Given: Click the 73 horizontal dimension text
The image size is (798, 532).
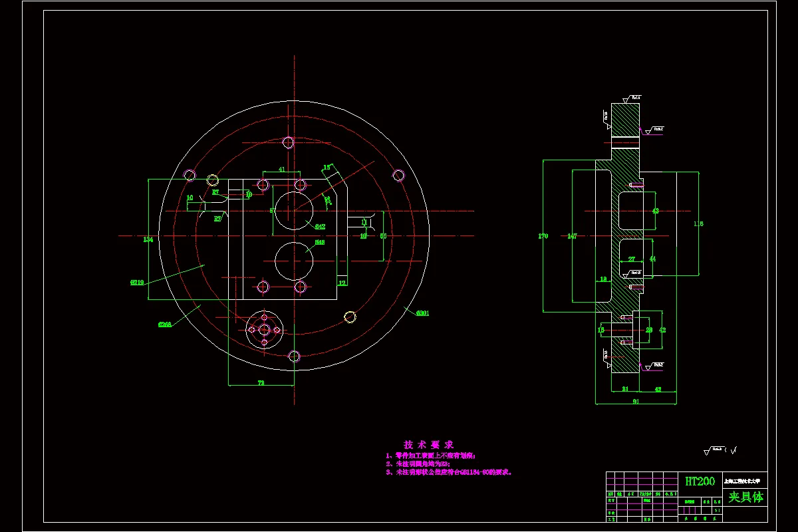Looking at the screenshot, I should [261, 382].
